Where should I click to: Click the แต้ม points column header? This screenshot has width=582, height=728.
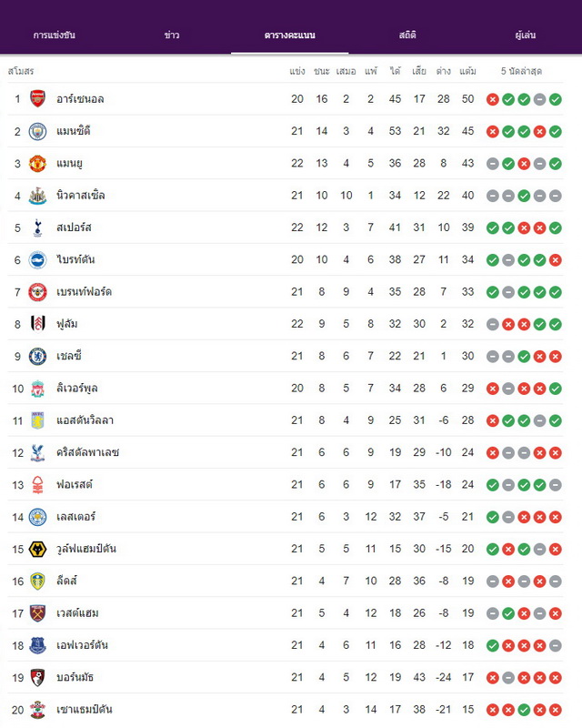coord(467,71)
